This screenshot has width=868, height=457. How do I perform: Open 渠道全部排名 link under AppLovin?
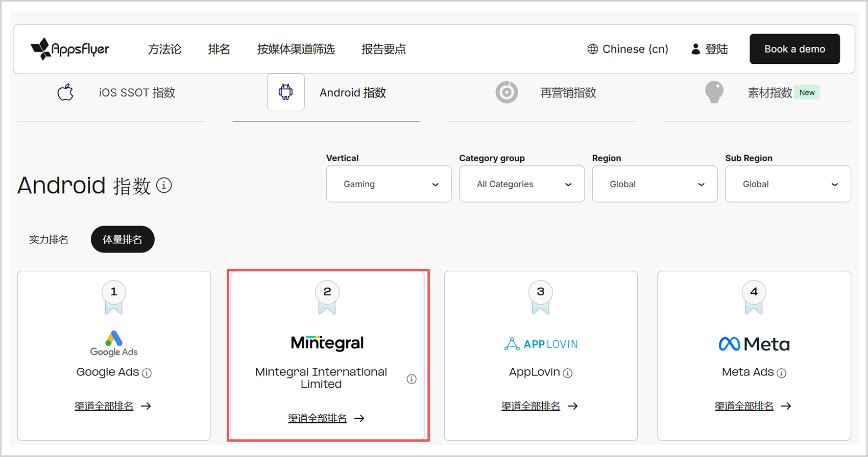[x=531, y=406]
